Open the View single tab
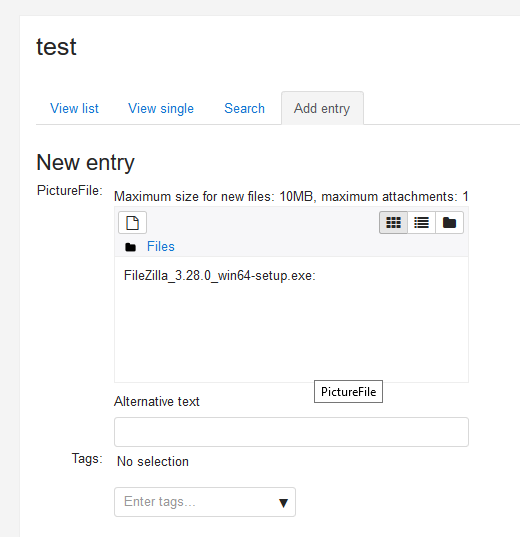 [x=161, y=109]
